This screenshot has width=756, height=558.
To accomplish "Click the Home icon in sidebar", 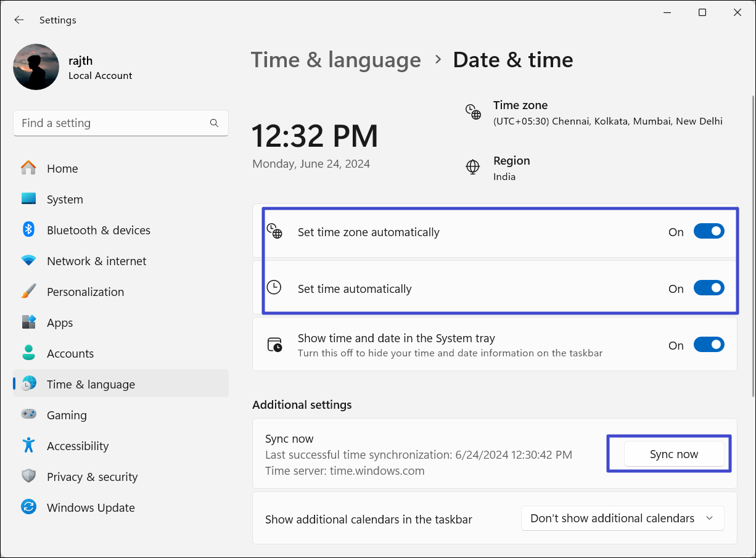I will 28,168.
